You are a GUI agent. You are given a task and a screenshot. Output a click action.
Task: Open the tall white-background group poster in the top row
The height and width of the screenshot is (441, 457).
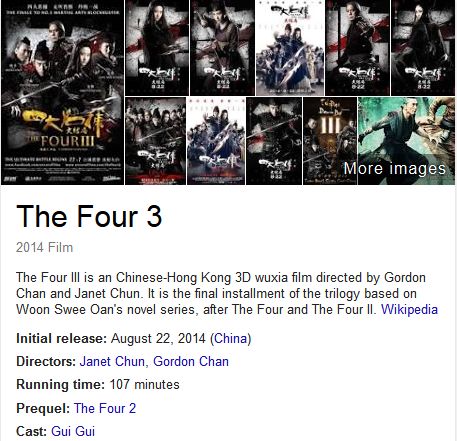pyautogui.click(x=290, y=48)
